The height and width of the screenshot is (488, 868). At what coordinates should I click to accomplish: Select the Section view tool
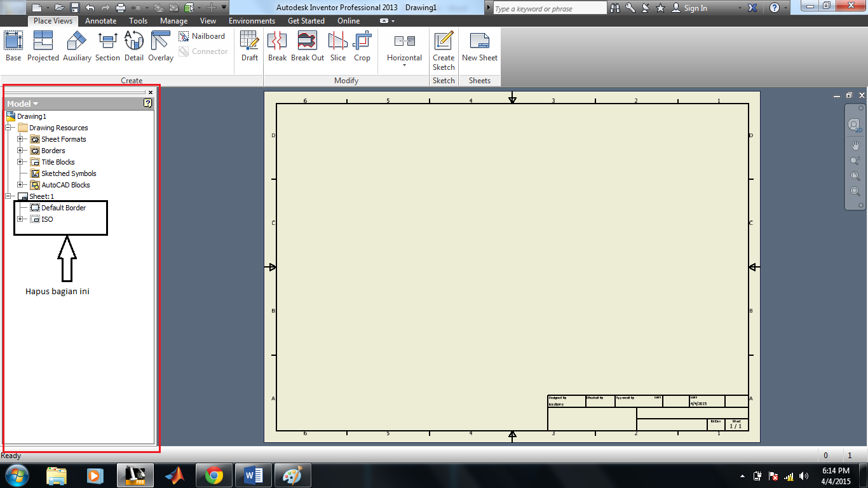pos(107,46)
